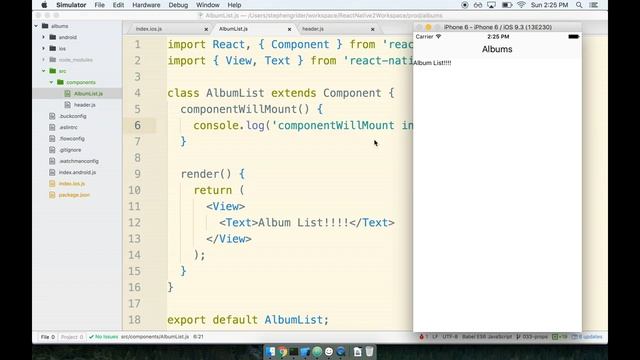Open Finder from the Dock
Image resolution: width=640 pixels, height=360 pixels.
click(x=270, y=351)
